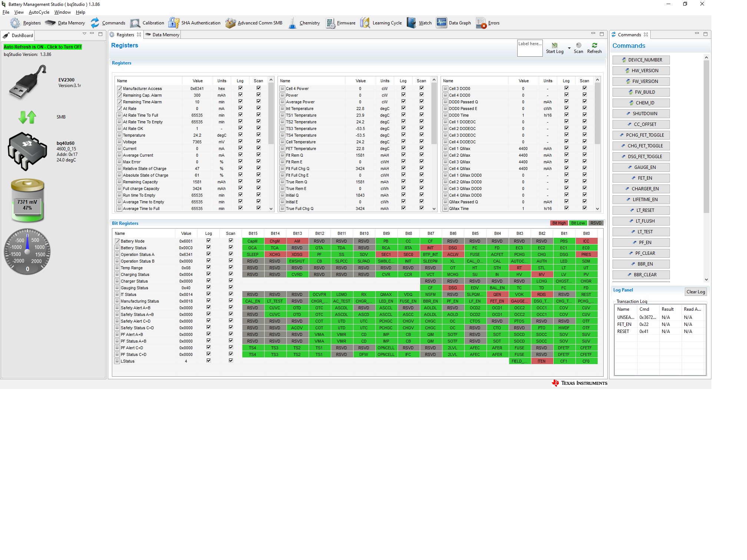Screen dimensions: 747x560
Task: Click up arrow of first register table scrollbar
Action: [271, 80]
